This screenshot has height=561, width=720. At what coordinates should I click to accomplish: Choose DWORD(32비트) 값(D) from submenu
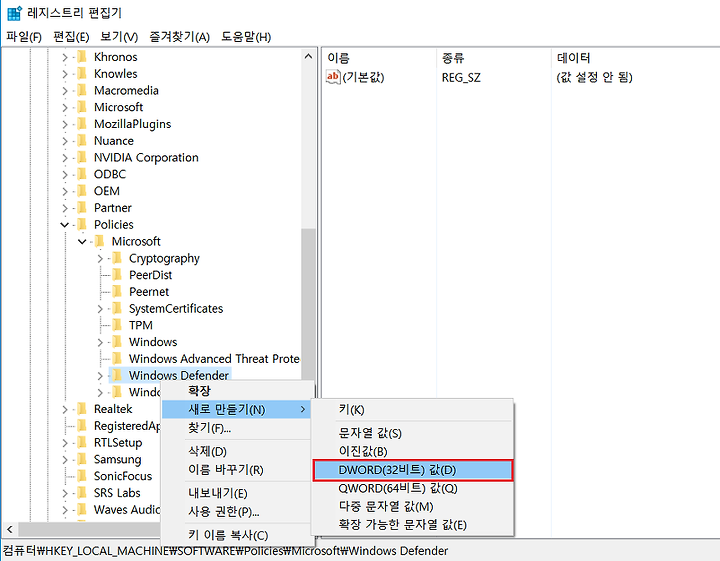tap(412, 470)
